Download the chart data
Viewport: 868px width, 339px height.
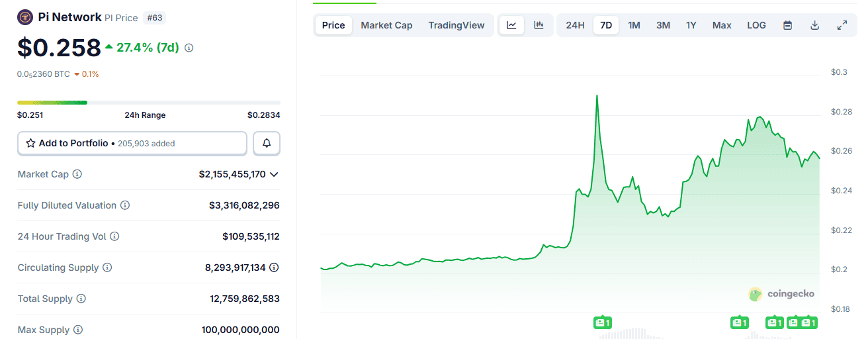(x=814, y=25)
